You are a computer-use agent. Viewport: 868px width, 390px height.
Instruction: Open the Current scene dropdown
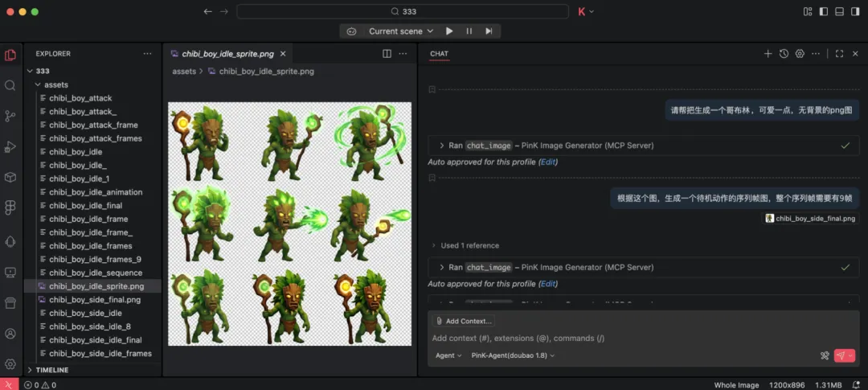(400, 31)
